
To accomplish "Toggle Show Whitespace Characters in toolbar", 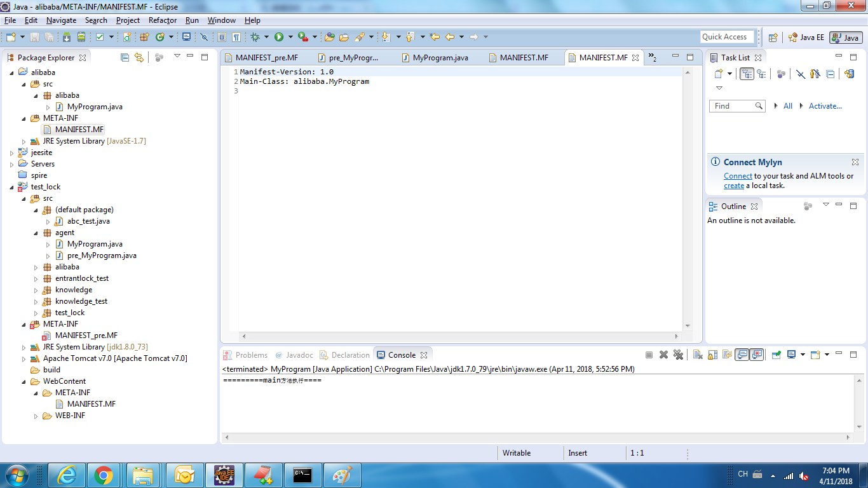I will [236, 37].
